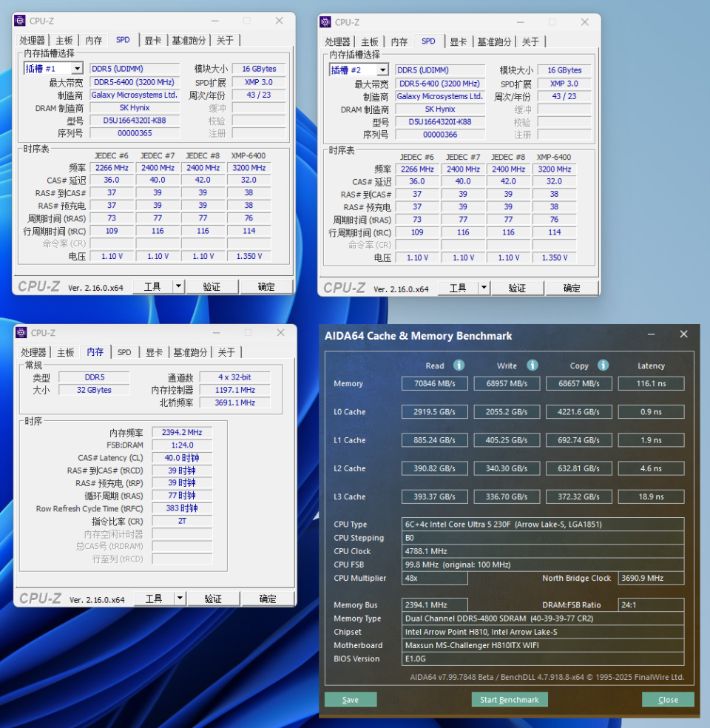Click Memory Latency value 116.1 ns
This screenshot has height=728, width=710.
651,383
